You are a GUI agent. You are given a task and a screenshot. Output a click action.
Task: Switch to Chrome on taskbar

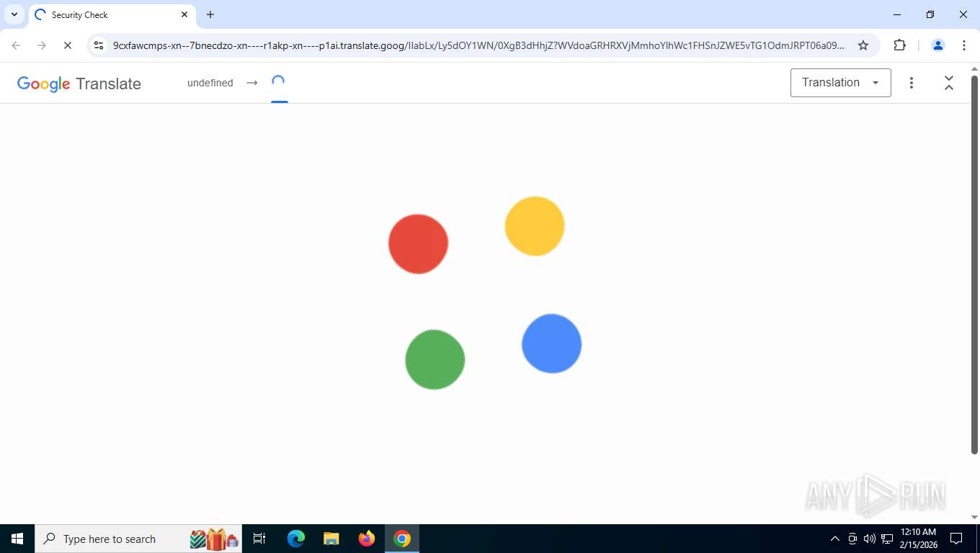point(402,539)
